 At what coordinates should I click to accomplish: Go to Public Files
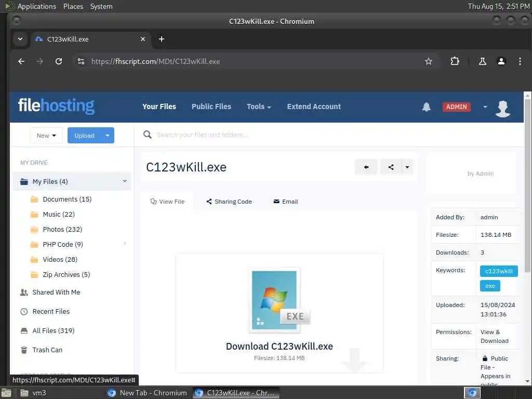tap(211, 107)
